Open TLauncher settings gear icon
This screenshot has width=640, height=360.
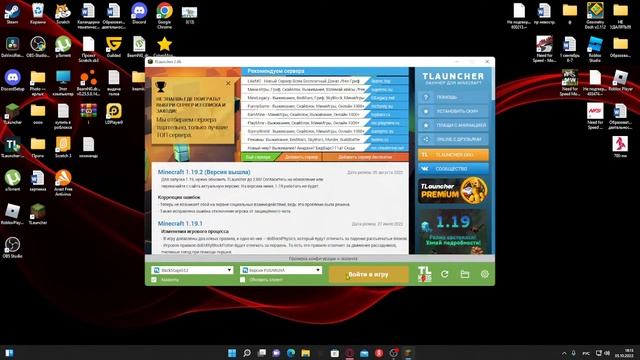(x=484, y=274)
